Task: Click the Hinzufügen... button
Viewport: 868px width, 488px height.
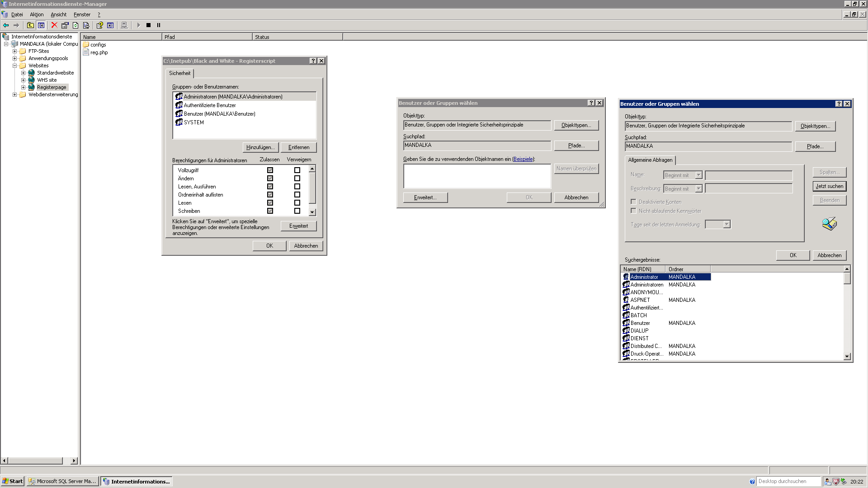Action: click(x=260, y=147)
